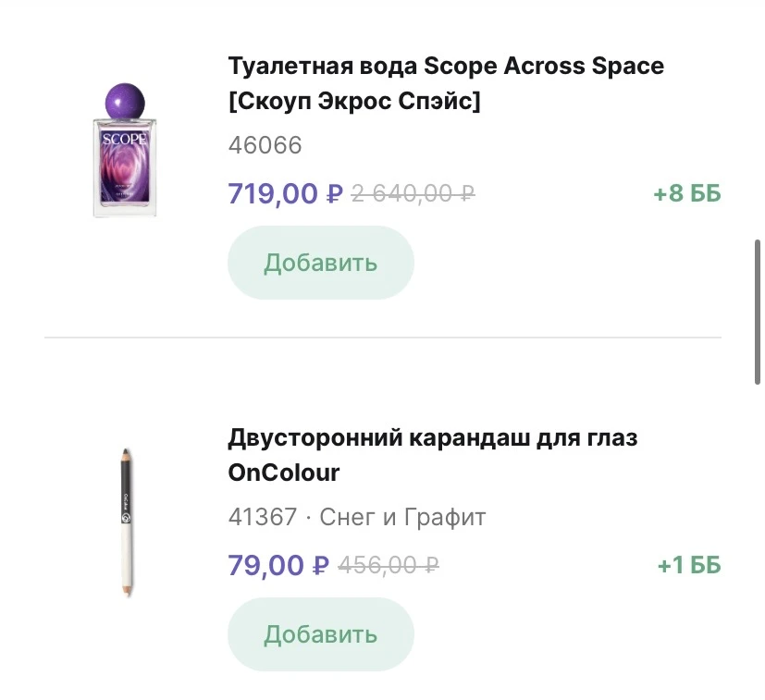Click the Снег и Графит shade name
This screenshot has height=700, width=765.
click(x=402, y=517)
